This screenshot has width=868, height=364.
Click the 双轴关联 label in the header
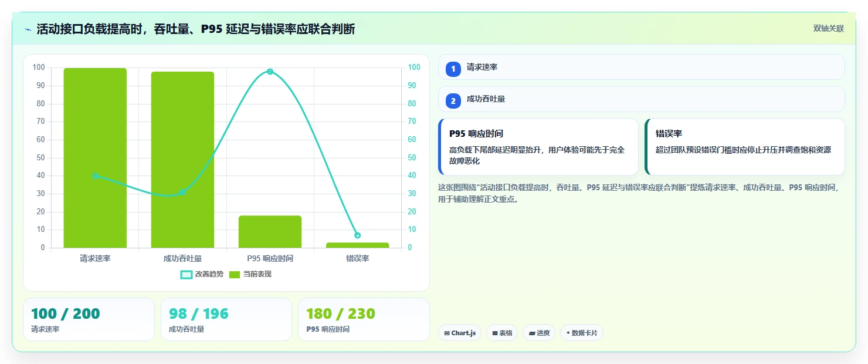(x=828, y=29)
